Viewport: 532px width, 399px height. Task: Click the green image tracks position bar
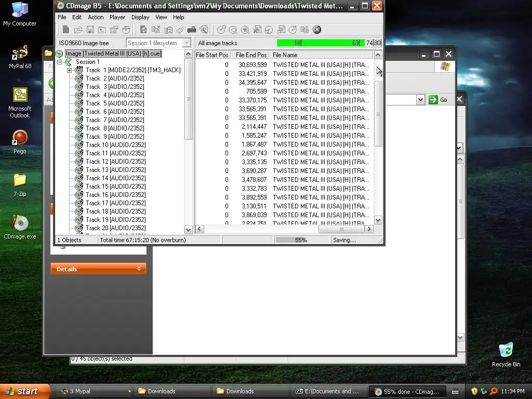pyautogui.click(x=329, y=43)
